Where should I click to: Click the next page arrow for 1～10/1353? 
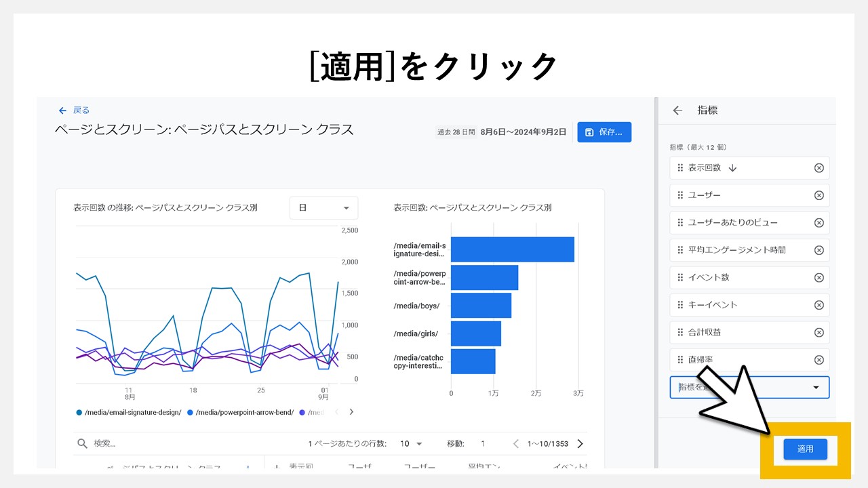580,443
